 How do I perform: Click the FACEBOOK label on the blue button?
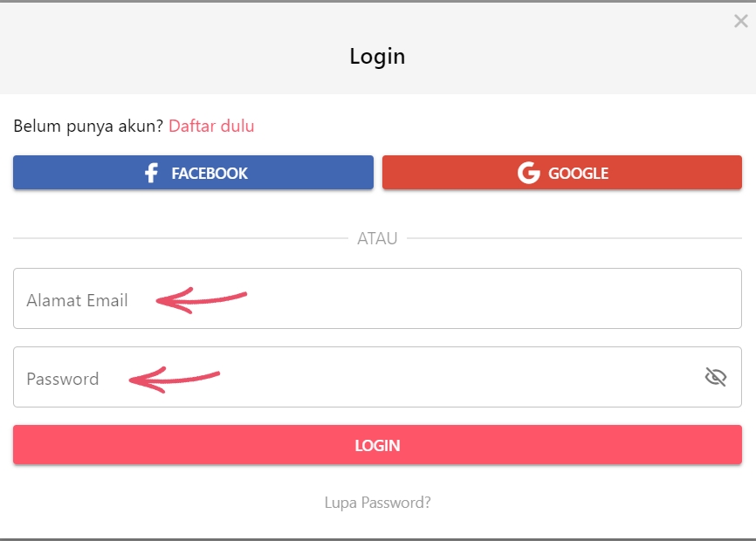click(210, 173)
